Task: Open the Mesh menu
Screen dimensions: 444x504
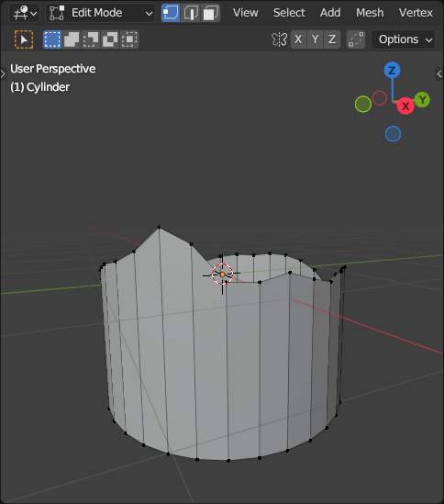Action: coord(370,13)
